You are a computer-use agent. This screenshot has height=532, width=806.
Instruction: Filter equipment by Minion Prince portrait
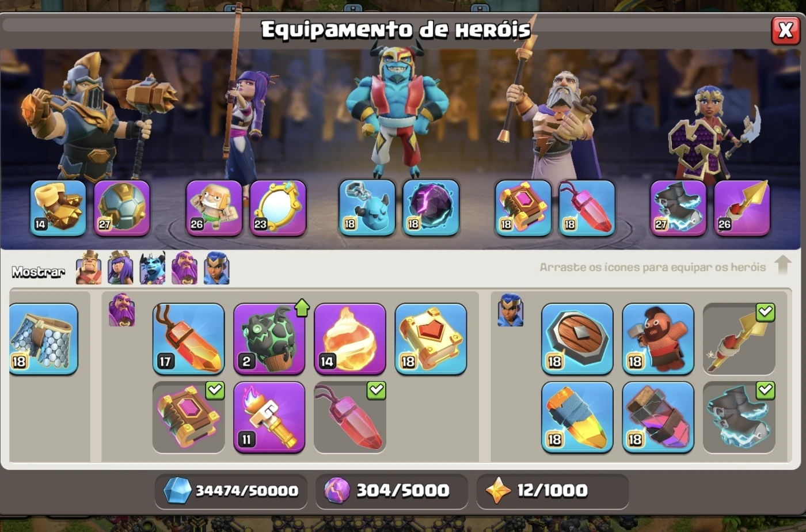152,268
